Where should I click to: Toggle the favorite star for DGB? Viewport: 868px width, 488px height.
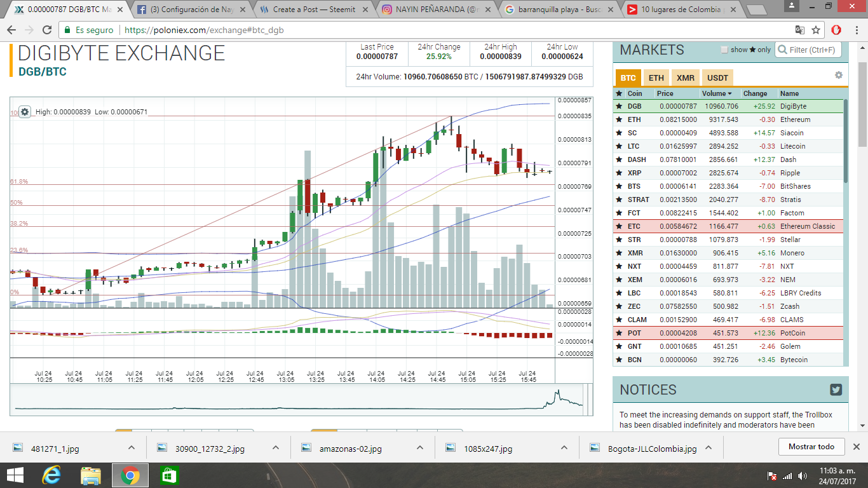click(x=619, y=106)
